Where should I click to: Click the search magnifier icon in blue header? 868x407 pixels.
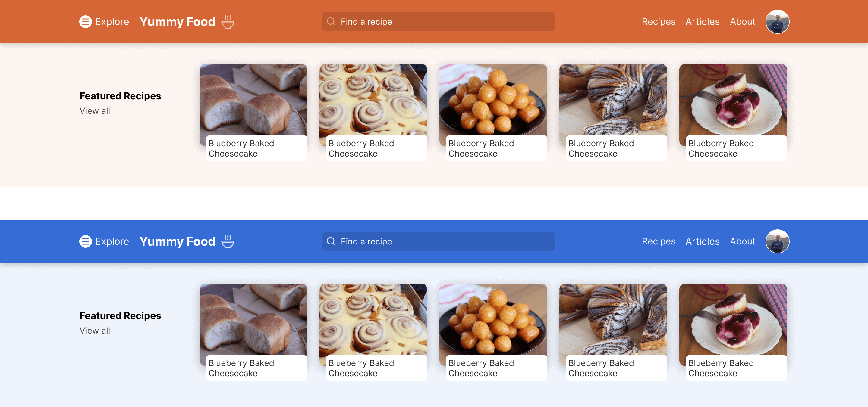click(331, 241)
